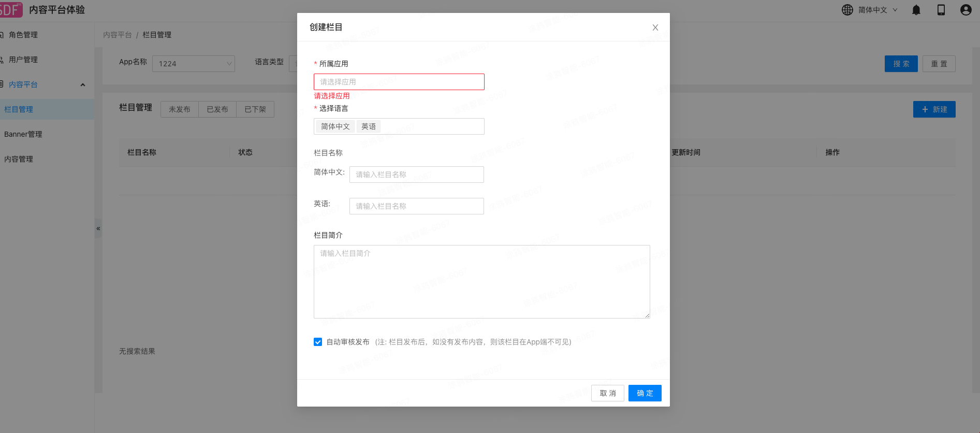Click the 重置 button
Image resolution: width=980 pixels, height=433 pixels.
point(939,64)
